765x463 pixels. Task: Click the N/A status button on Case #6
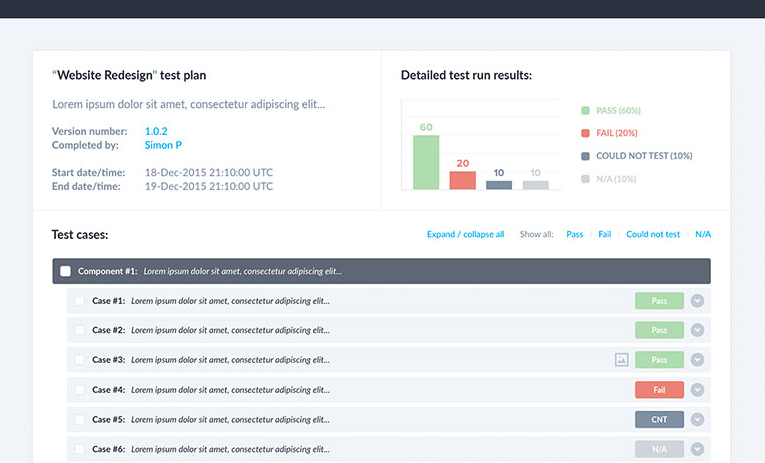coord(659,449)
